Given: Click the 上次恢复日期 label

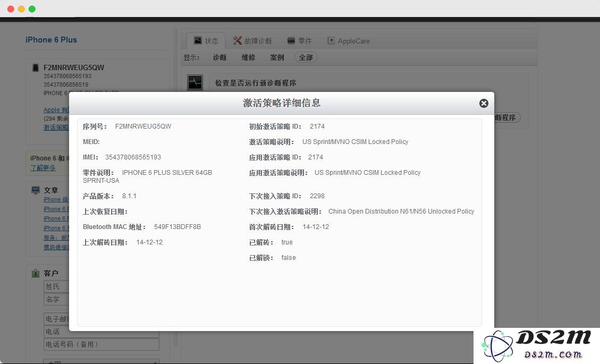Looking at the screenshot, I should 105,211.
